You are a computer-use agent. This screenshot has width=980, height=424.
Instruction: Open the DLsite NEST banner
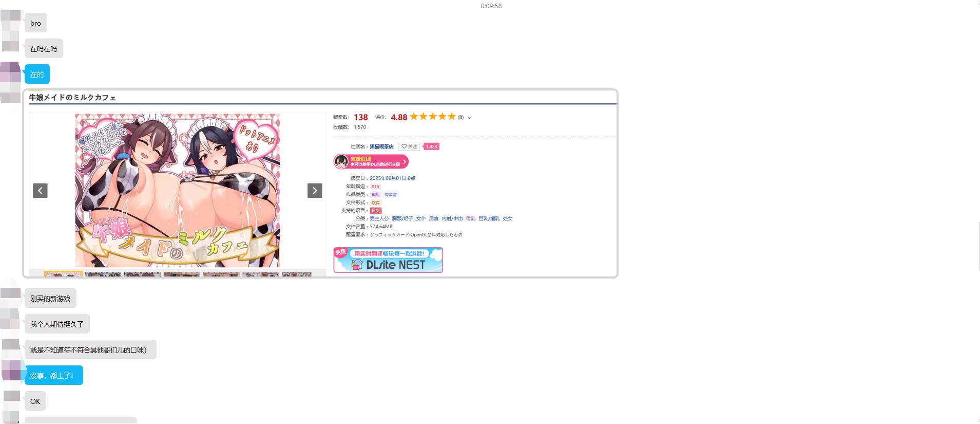coord(388,260)
